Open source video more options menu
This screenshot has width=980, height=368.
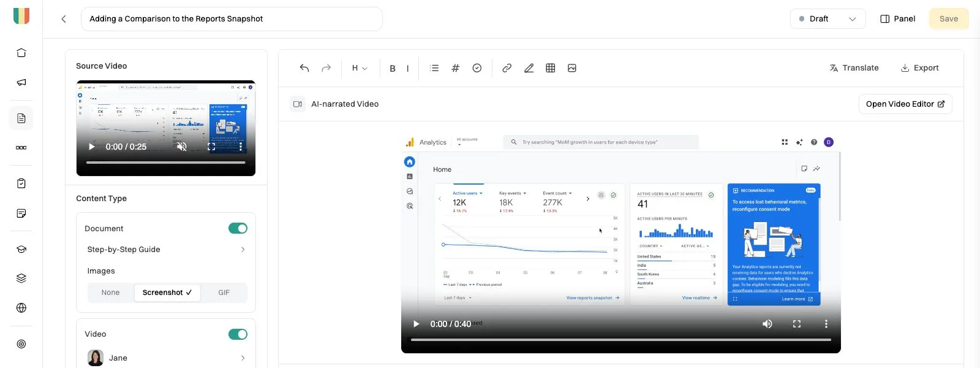point(241,147)
